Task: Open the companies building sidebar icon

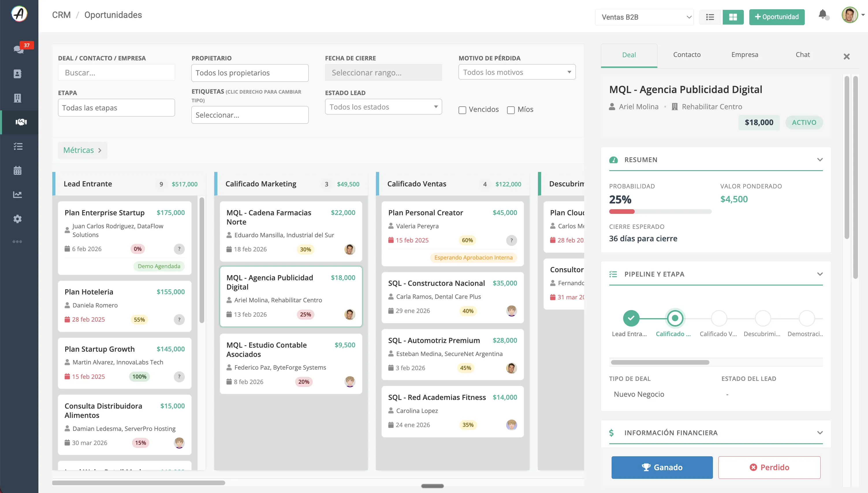Action: [18, 98]
